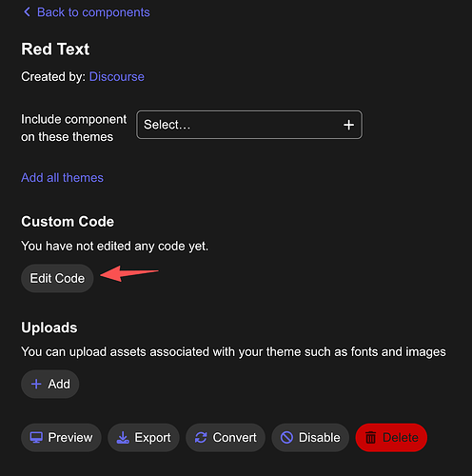This screenshot has height=476, width=472.
Task: Click the Convert button label
Action: [234, 438]
